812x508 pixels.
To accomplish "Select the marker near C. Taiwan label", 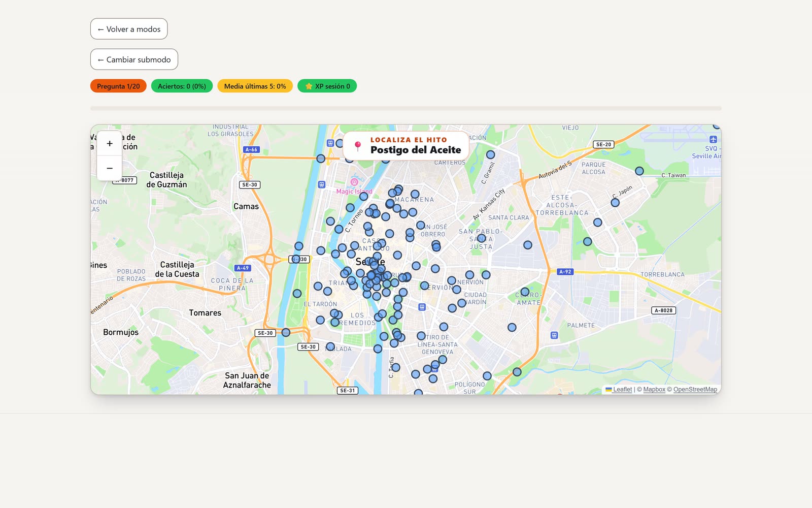I will click(639, 171).
